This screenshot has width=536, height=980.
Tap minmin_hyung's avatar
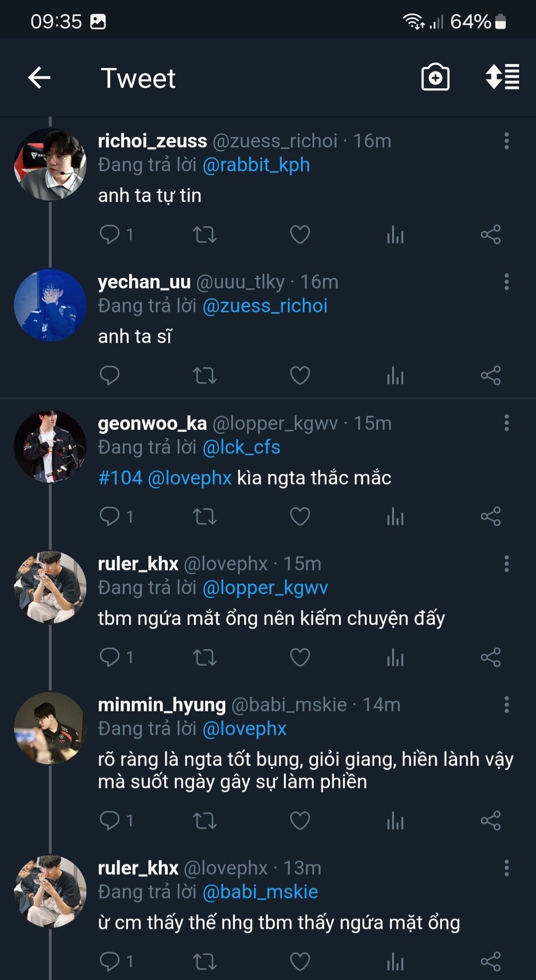click(x=50, y=728)
